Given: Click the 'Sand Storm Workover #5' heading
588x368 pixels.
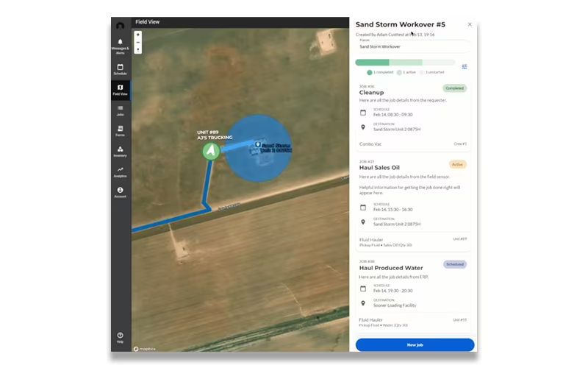Looking at the screenshot, I should [400, 24].
